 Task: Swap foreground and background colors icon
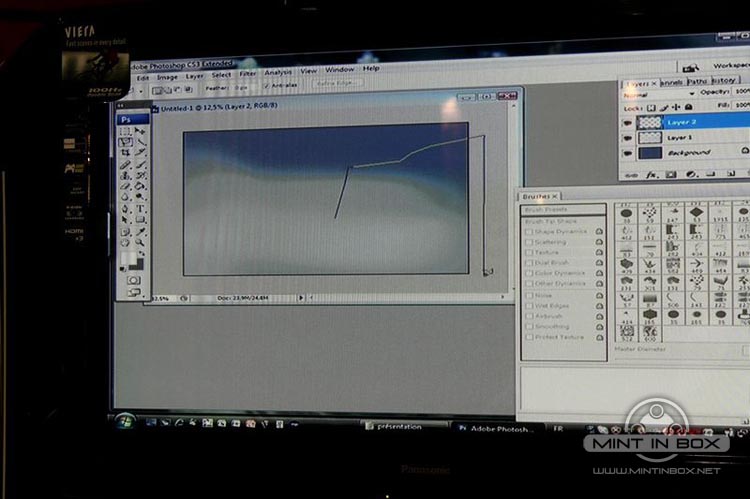[142, 254]
